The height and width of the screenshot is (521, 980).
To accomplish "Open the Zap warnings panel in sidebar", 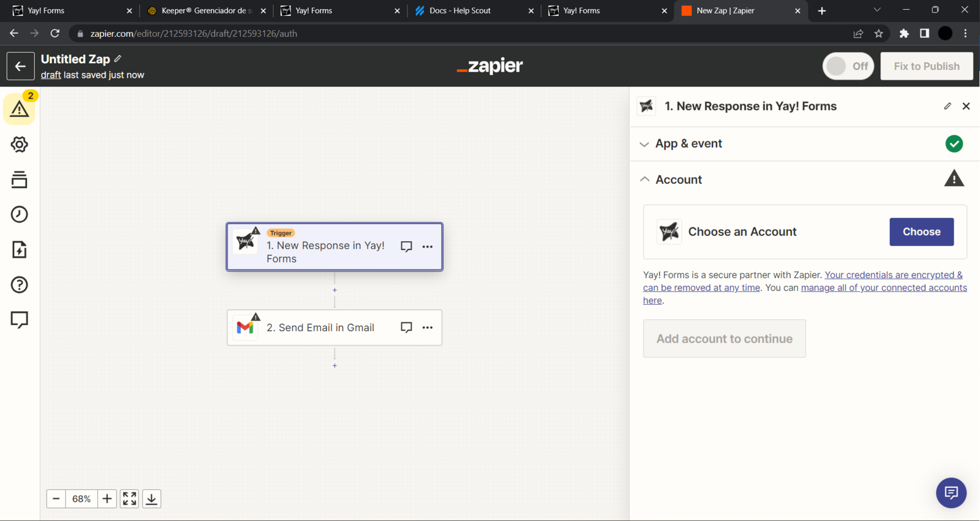I will [x=20, y=109].
